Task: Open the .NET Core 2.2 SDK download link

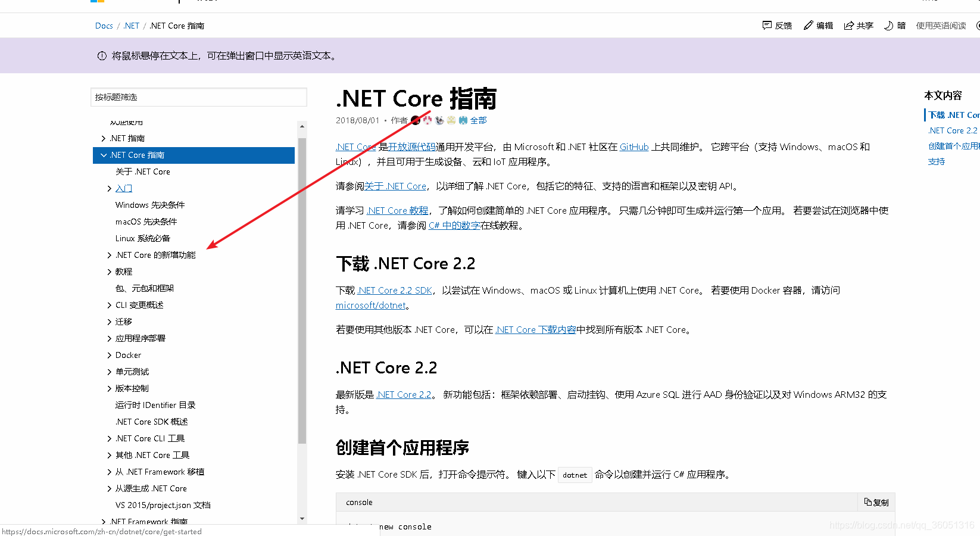Action: pos(395,290)
